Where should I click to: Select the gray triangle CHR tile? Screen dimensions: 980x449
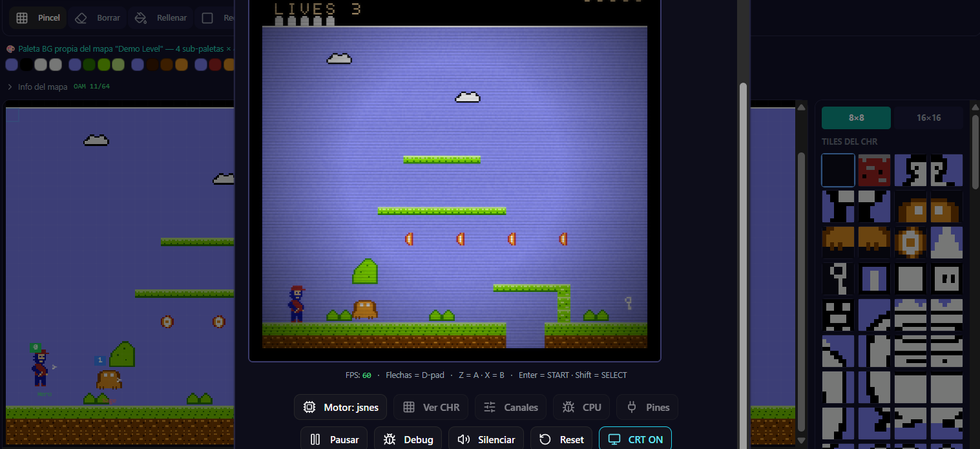tap(946, 243)
